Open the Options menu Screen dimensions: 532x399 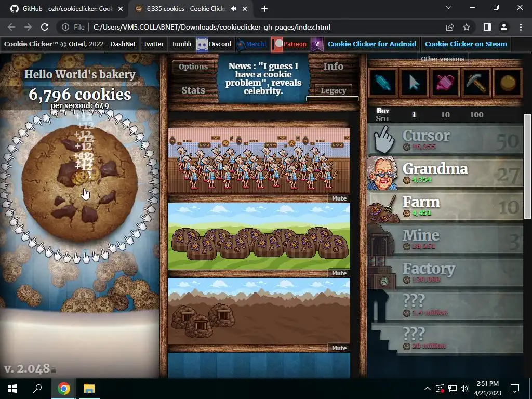[x=193, y=66]
